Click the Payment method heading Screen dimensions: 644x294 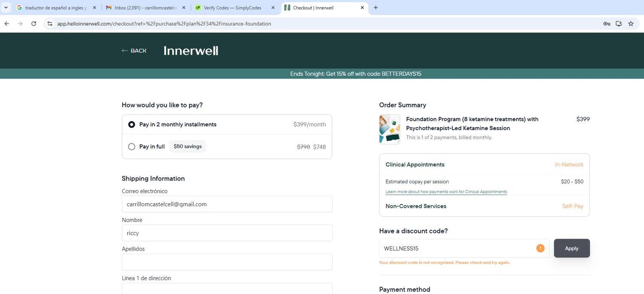point(404,290)
